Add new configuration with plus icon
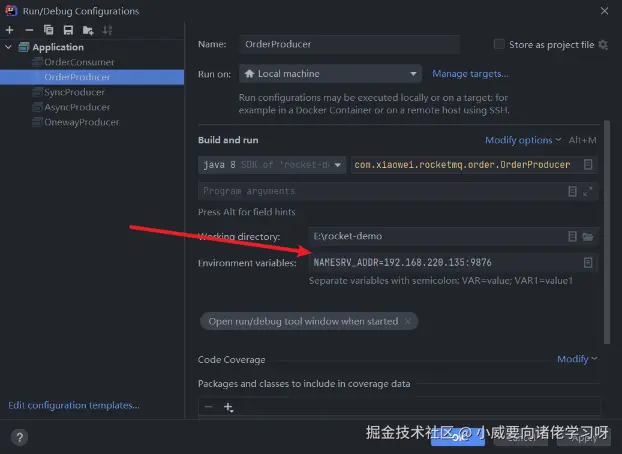The width and height of the screenshot is (622, 454). tap(10, 30)
